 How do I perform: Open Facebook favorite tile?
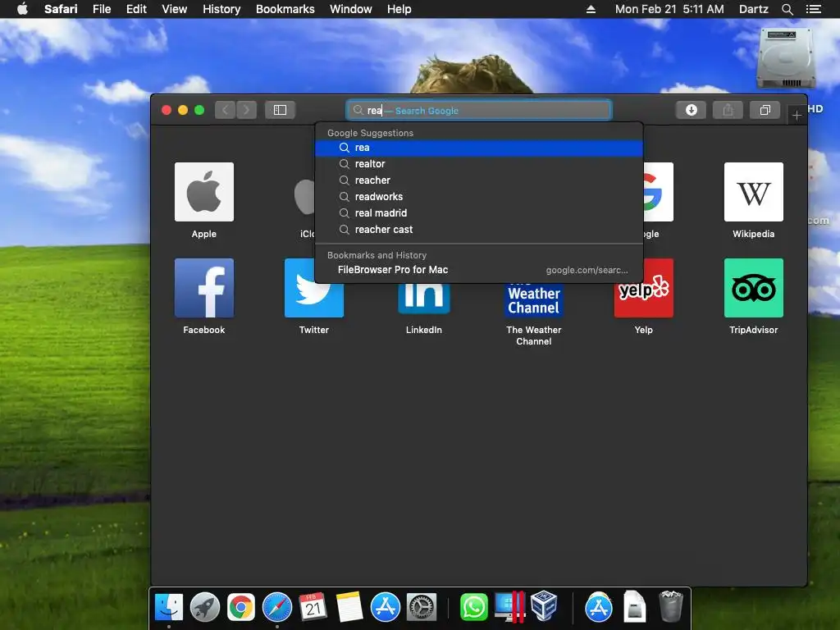tap(204, 288)
